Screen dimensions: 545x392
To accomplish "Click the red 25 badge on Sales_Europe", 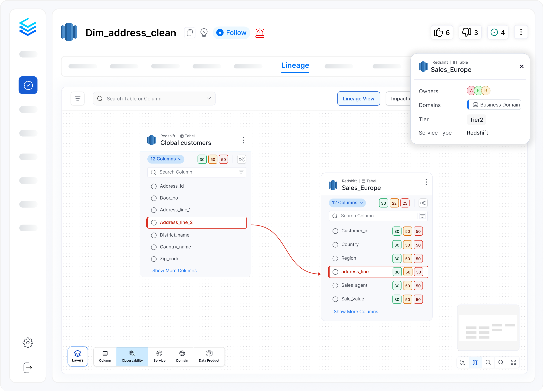I will pos(405,203).
